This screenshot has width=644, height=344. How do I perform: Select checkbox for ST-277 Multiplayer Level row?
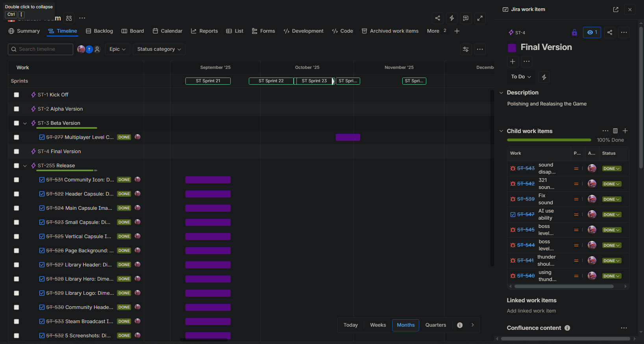click(17, 137)
